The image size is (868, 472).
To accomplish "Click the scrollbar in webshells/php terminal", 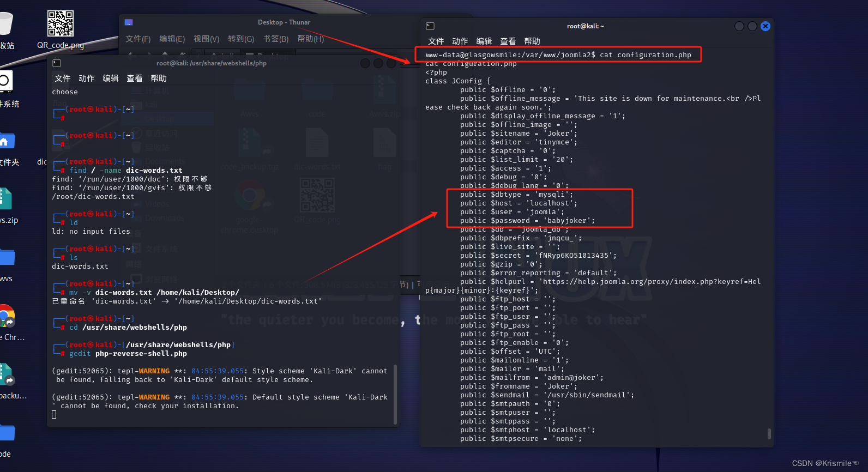I will pos(395,394).
